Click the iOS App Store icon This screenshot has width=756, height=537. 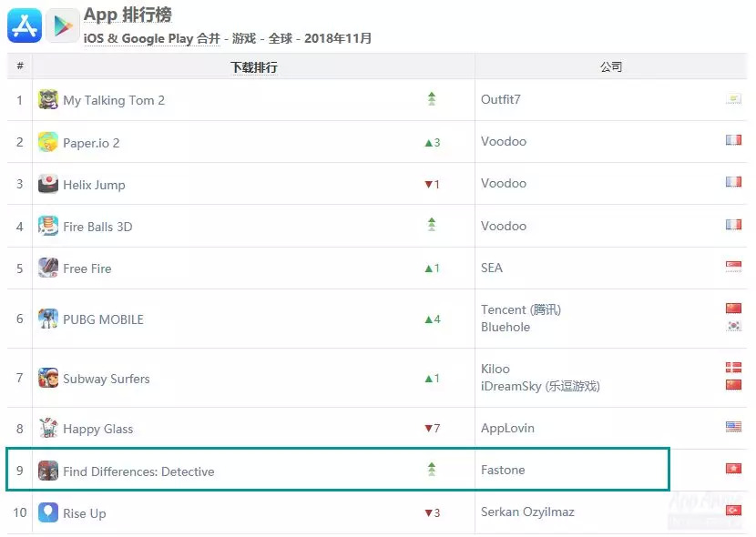(x=24, y=25)
